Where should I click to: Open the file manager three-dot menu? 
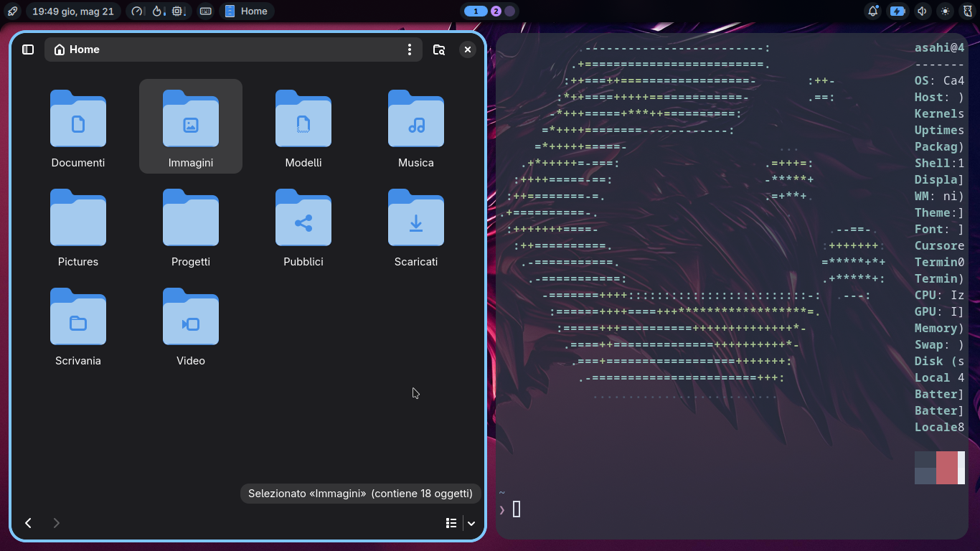pos(410,50)
